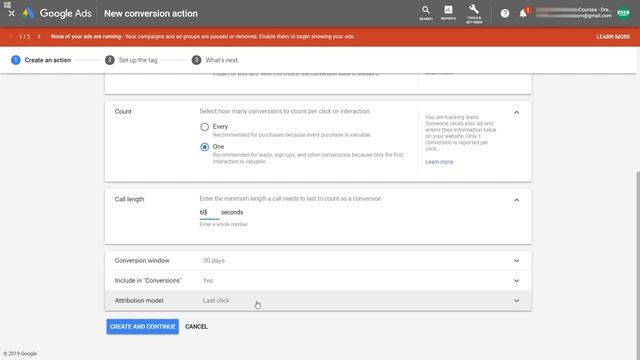Click the Count section label
This screenshot has height=360, width=640.
coord(123,111)
